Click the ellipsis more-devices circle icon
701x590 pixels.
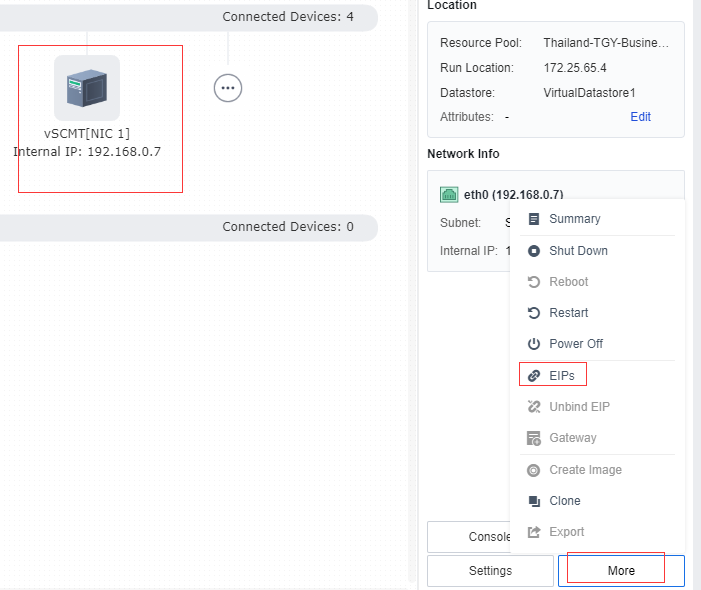point(228,88)
